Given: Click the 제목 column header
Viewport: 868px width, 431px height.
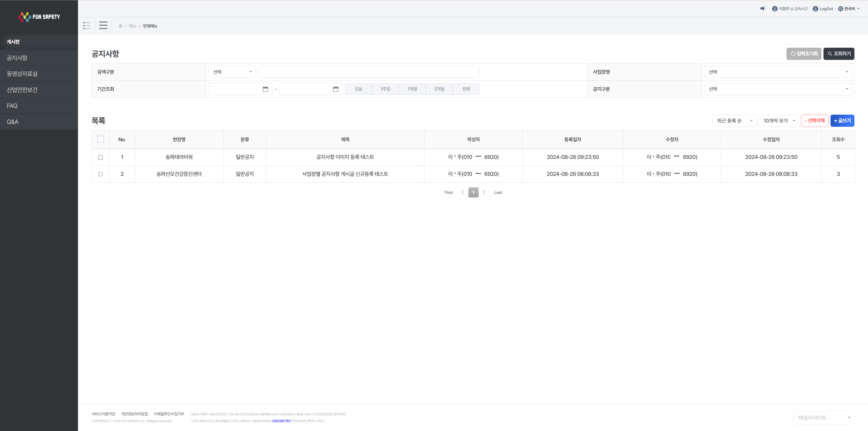Looking at the screenshot, I should [345, 139].
